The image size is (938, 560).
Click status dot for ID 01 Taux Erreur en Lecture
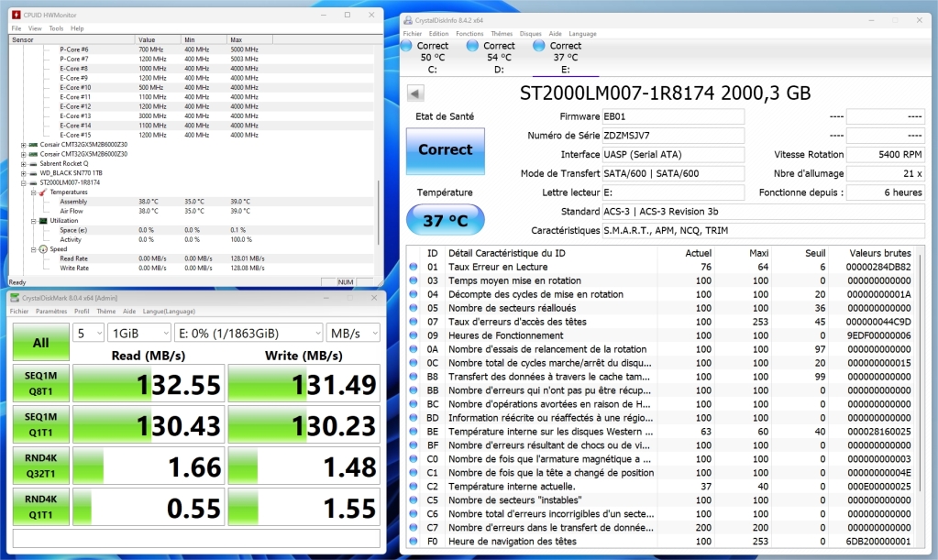[x=414, y=267]
